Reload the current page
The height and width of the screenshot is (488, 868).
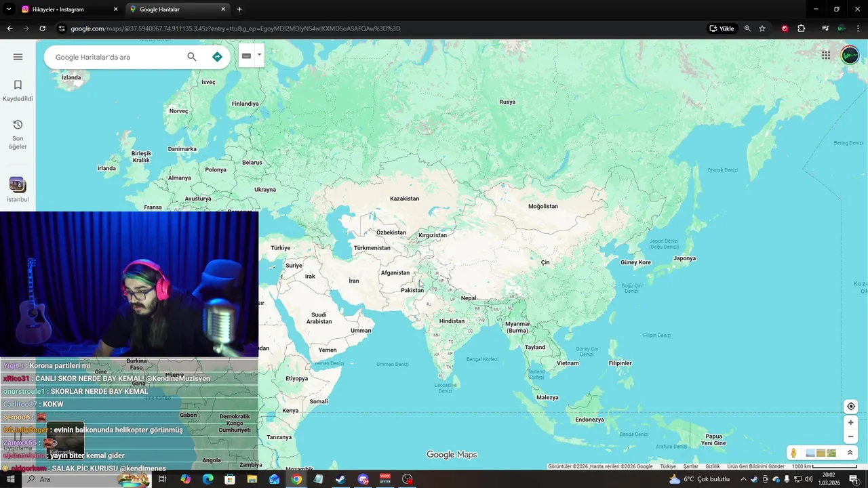click(x=42, y=28)
